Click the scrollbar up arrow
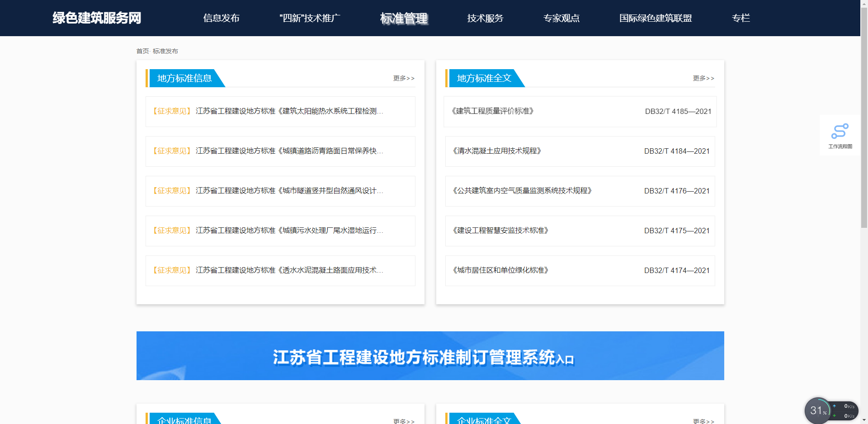 point(864,3)
